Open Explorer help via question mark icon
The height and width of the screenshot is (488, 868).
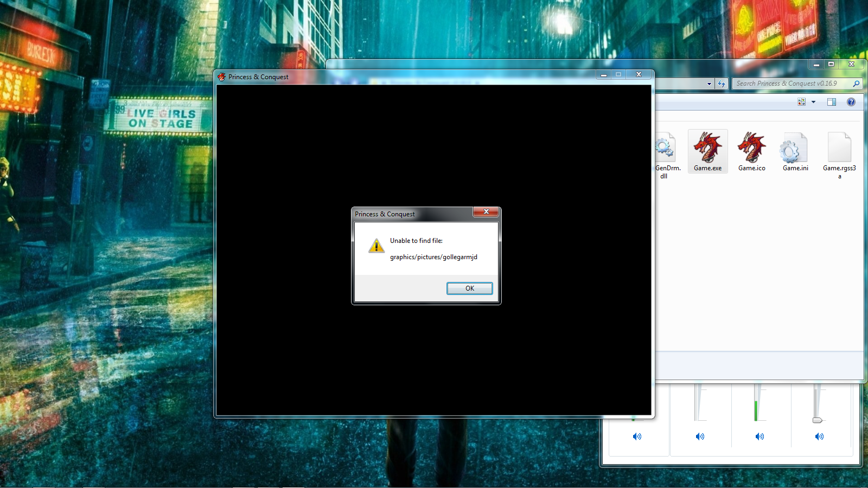(851, 102)
